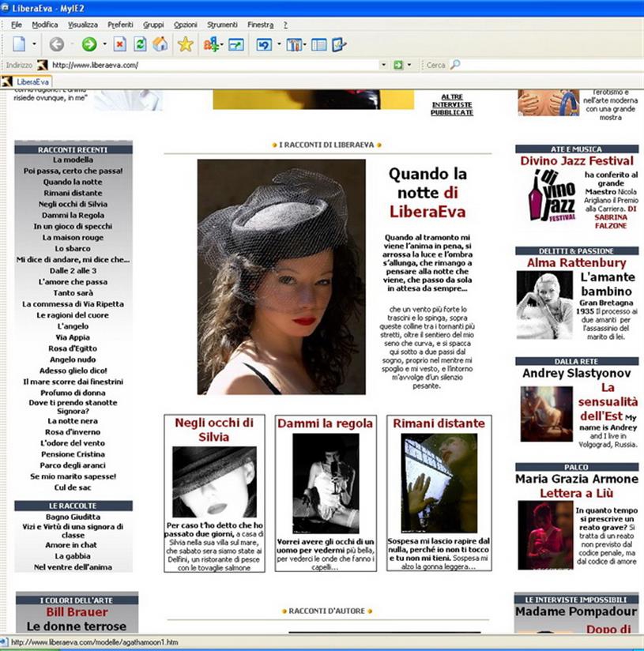Click the Alma Rattenbury photo
The height and width of the screenshot is (651, 644).
[x=544, y=305]
